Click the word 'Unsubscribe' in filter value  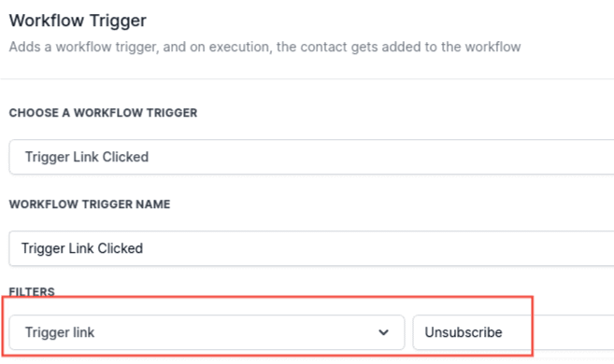pos(464,332)
